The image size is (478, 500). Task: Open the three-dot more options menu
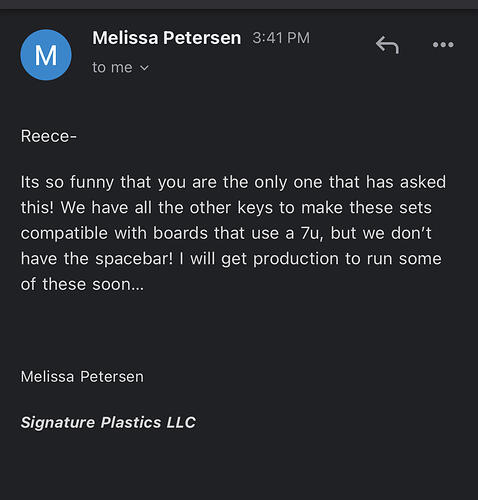pyautogui.click(x=443, y=45)
